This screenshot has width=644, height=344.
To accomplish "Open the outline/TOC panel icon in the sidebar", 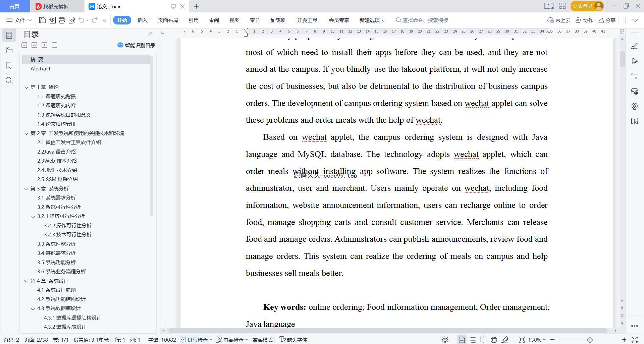I will pos(9,35).
